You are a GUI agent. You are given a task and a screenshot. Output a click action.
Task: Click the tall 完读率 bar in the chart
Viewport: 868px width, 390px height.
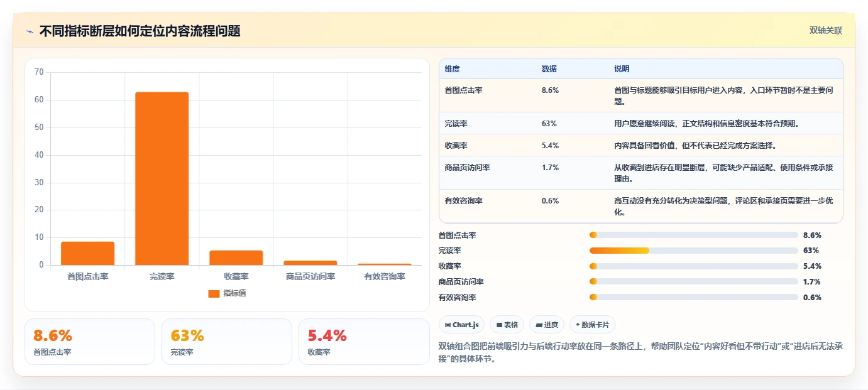162,178
